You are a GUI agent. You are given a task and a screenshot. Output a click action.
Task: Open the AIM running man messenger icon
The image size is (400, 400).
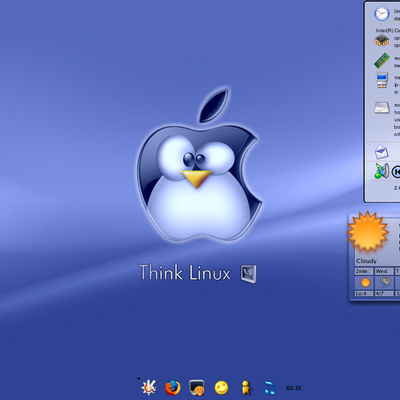point(246,388)
